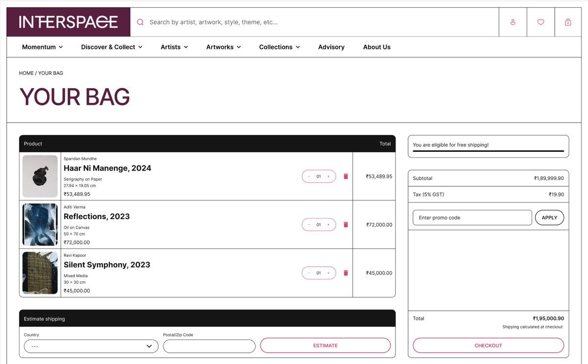The image size is (588, 364).
Task: Open Reflections, 2023 artwork thumbnail
Action: point(40,224)
